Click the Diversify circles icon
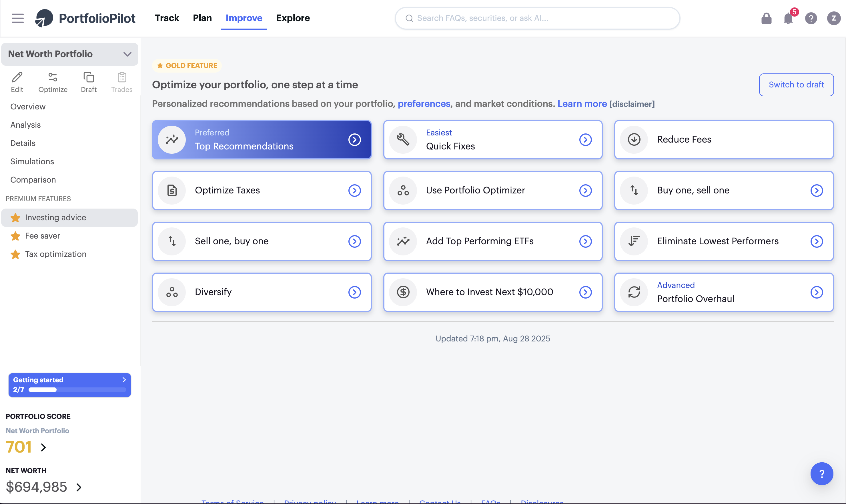Image resolution: width=846 pixels, height=504 pixels. pos(172,292)
